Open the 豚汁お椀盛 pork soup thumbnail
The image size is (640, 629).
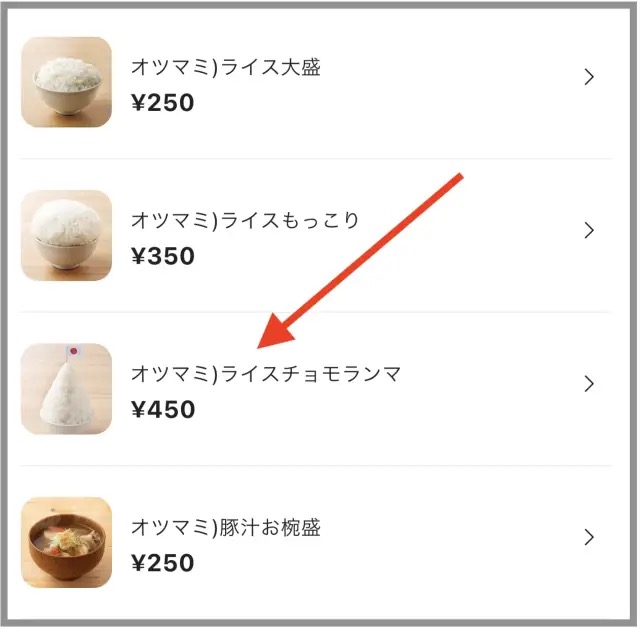pos(67,542)
